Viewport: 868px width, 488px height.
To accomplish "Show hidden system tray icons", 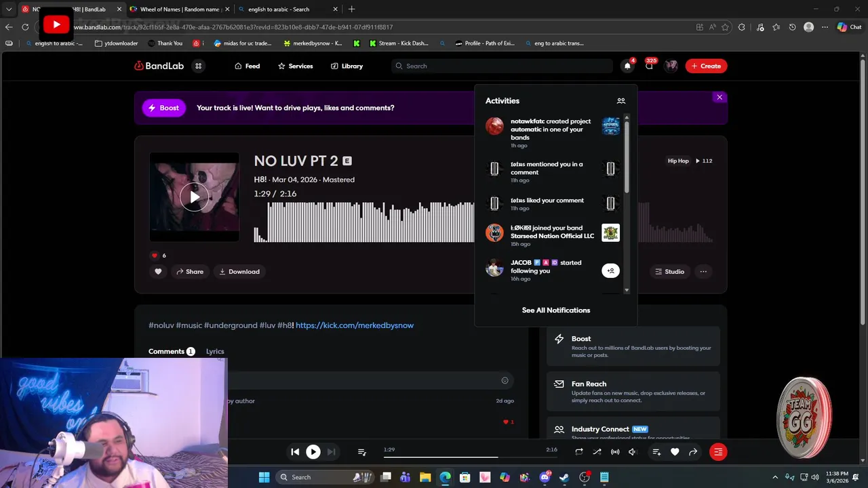I will [x=775, y=477].
